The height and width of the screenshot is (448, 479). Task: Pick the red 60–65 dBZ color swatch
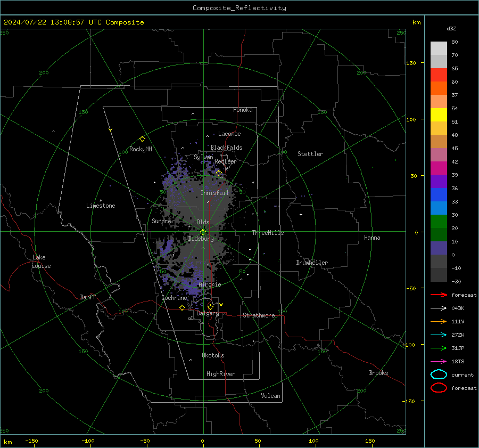click(x=439, y=75)
